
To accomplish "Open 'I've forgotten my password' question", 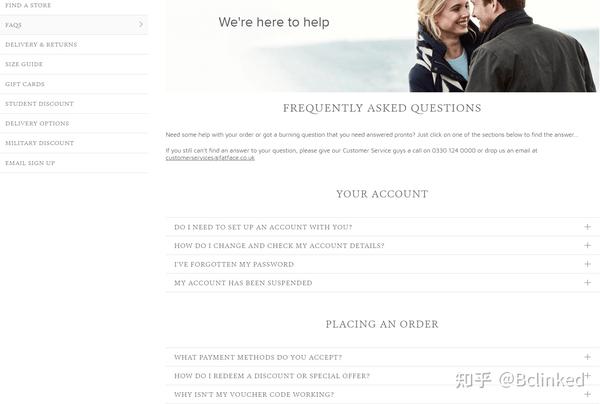I will pyautogui.click(x=383, y=264).
